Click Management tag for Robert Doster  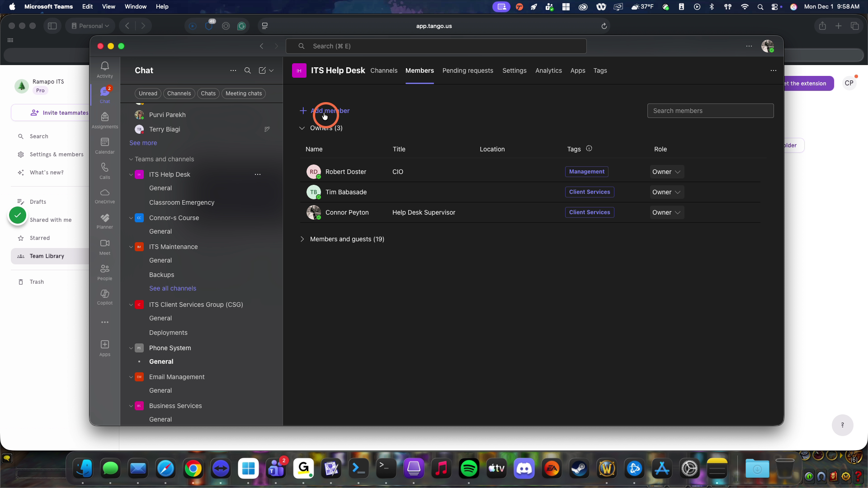click(586, 172)
